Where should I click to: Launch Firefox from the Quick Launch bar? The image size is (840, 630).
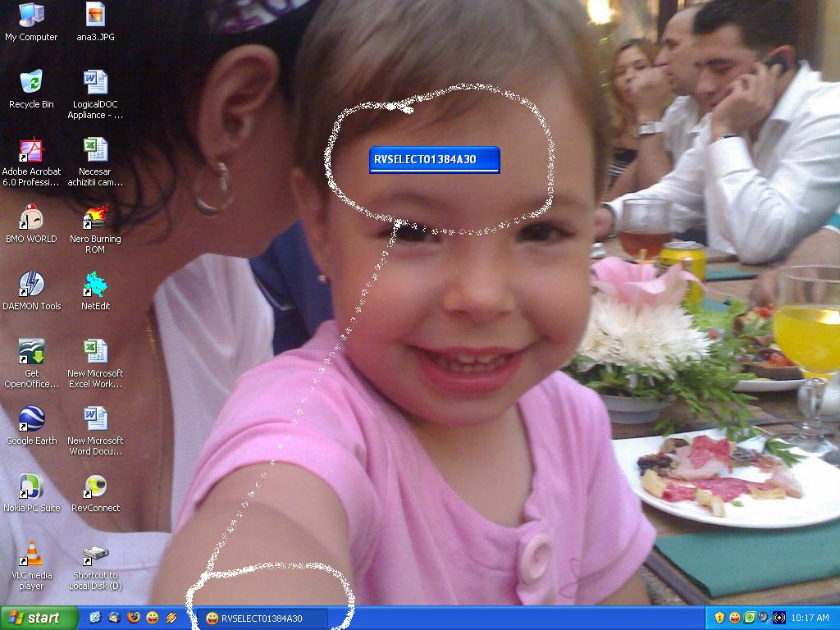point(133,618)
